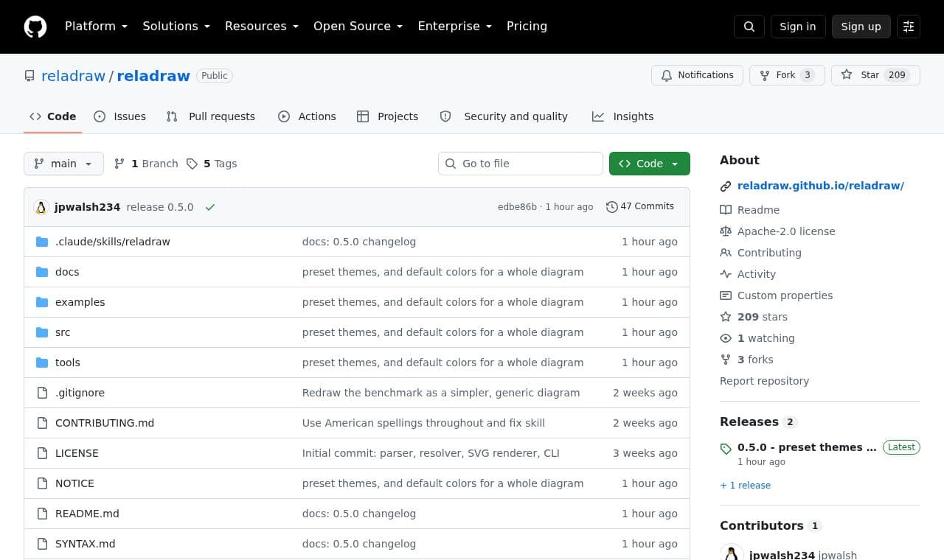Image resolution: width=944 pixels, height=560 pixels.
Task: Expand the Platform menu
Action: pyautogui.click(x=97, y=27)
